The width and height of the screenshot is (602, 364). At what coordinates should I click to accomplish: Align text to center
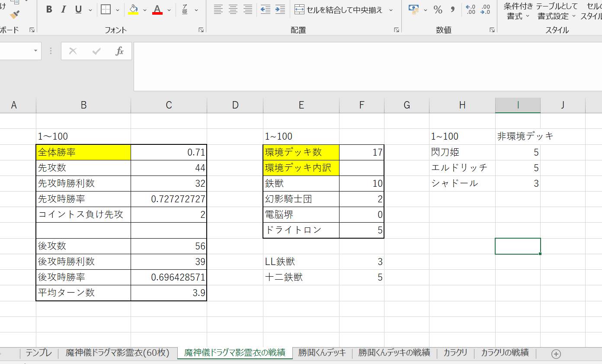(233, 10)
